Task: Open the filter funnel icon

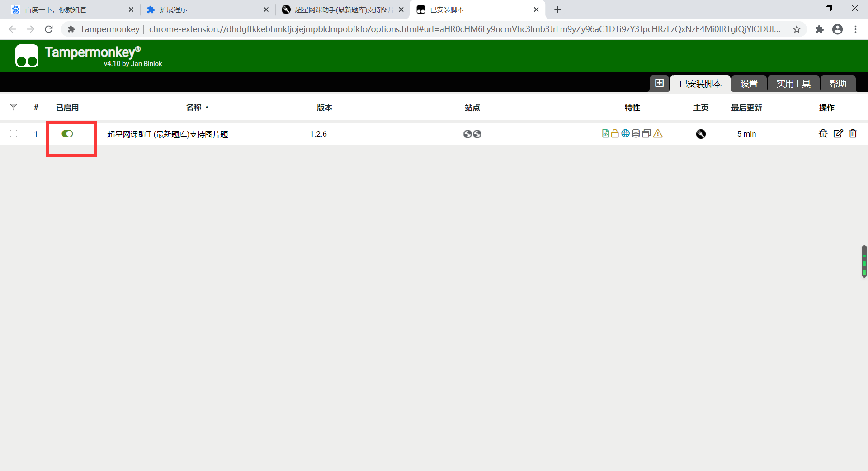Action: [x=14, y=107]
